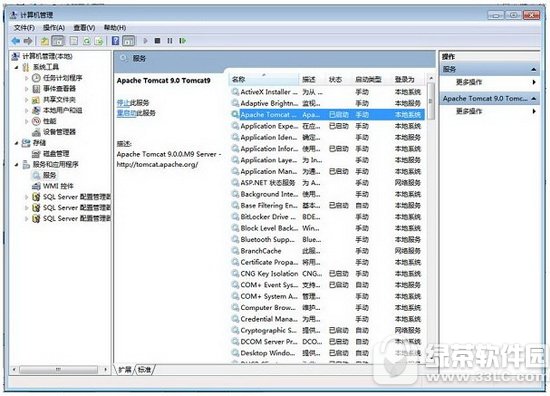Select the Background Intelligent service row
550x396 pixels.
(328, 194)
